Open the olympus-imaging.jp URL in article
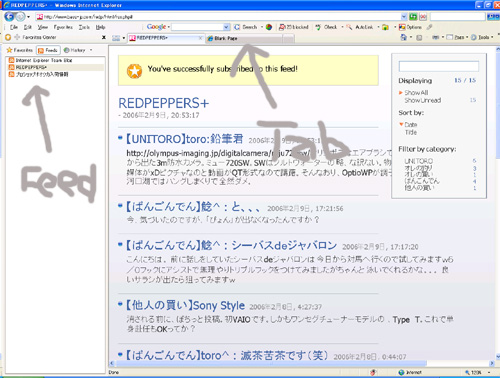The image size is (500, 378). 218,153
